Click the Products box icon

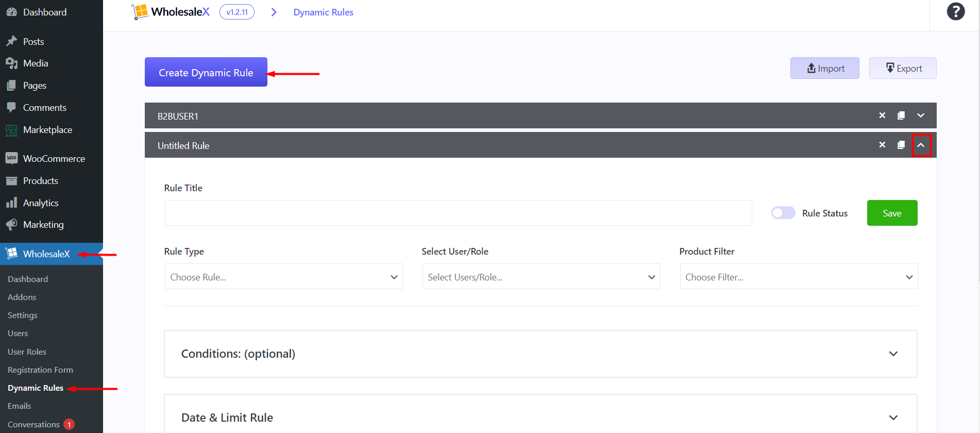[11, 181]
